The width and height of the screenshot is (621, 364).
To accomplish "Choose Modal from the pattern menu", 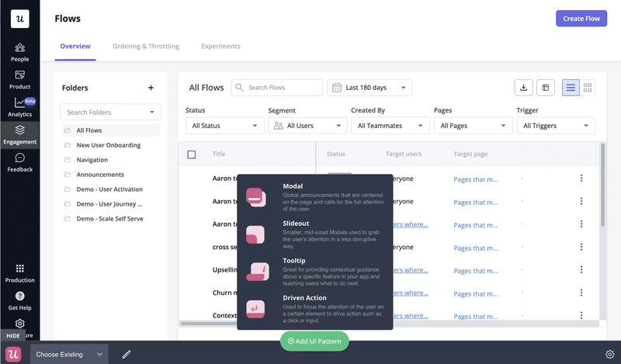I will point(315,197).
